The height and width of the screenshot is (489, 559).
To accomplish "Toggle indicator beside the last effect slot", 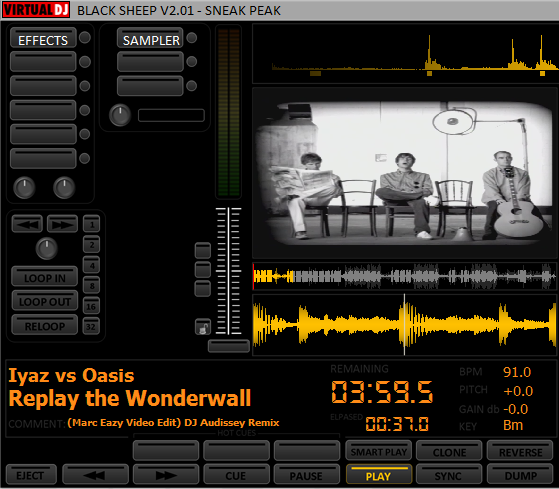I will 85,158.
